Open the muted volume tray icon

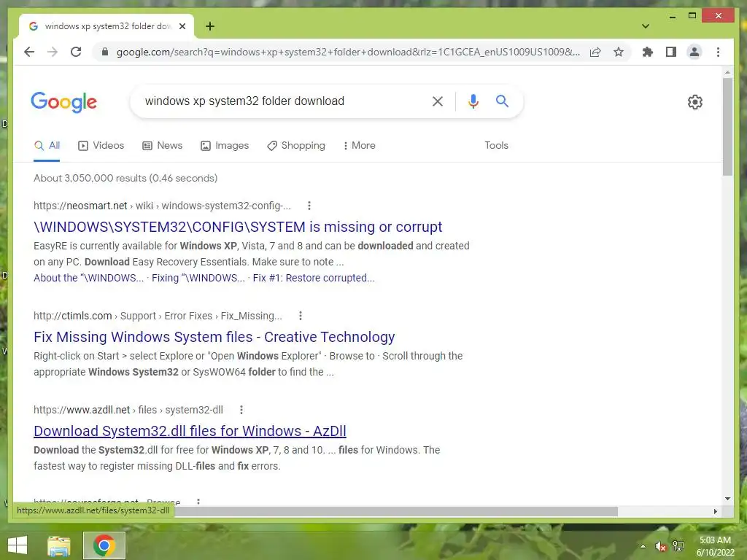[x=660, y=546]
